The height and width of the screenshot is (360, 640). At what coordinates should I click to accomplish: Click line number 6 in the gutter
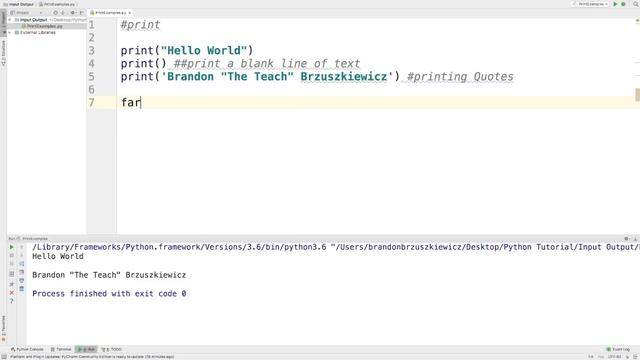point(92,89)
